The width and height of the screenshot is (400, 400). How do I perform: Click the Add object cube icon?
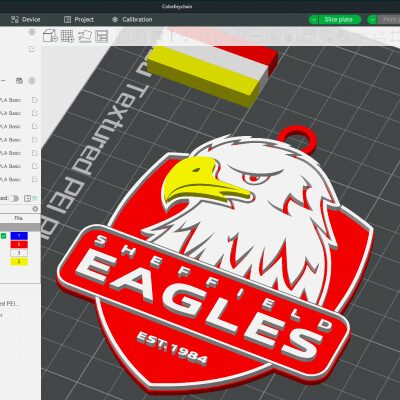(50, 36)
